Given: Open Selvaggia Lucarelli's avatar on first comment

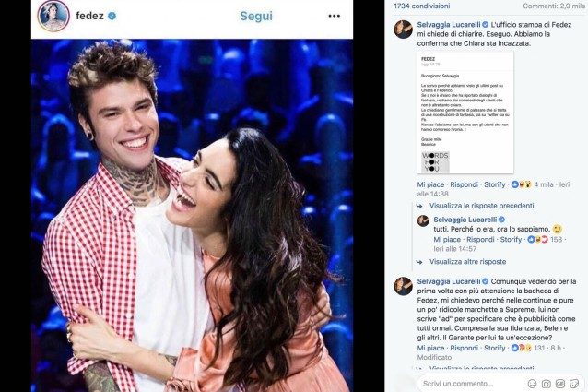Looking at the screenshot, I should coord(404,30).
